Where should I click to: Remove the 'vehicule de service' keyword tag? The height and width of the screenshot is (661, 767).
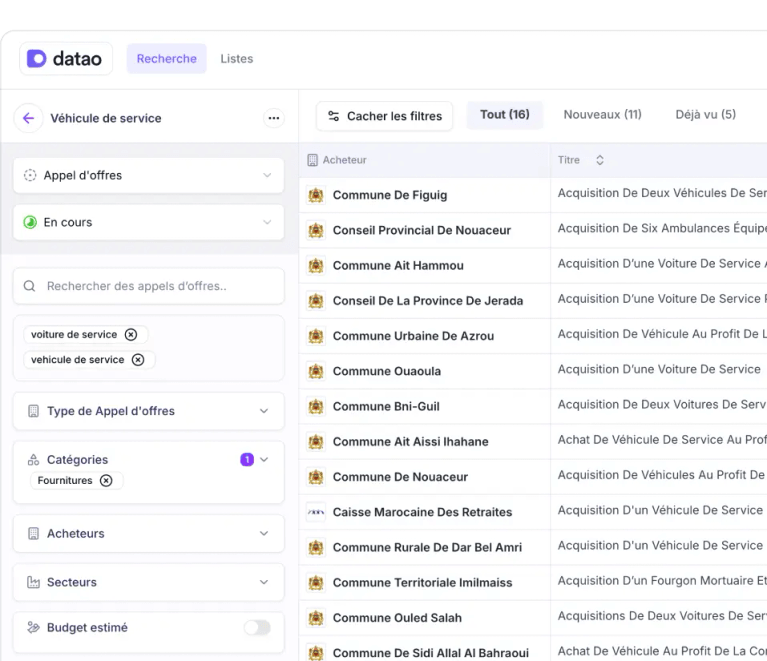tap(138, 360)
